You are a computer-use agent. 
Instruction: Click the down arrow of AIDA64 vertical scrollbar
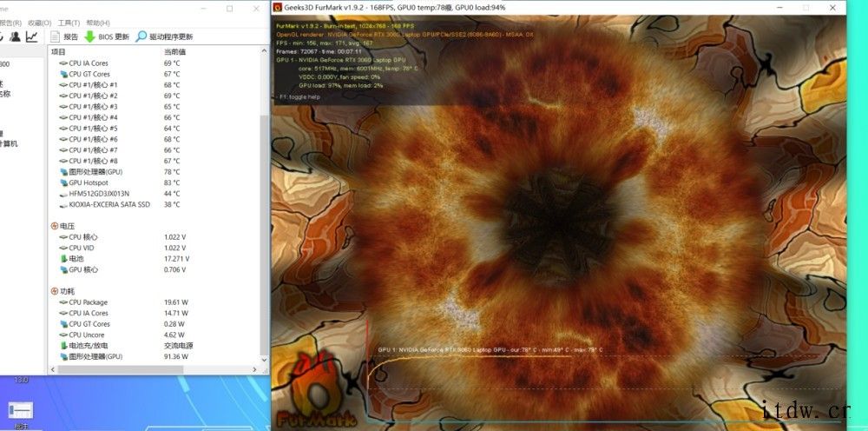point(264,360)
